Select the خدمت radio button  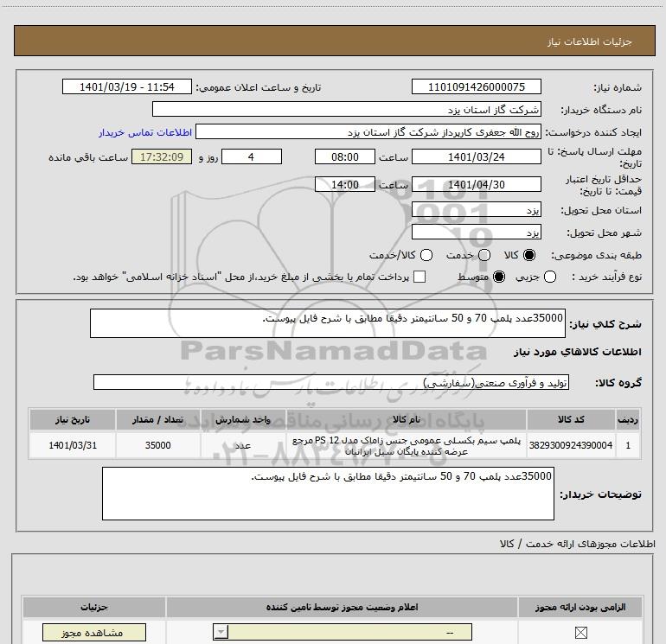pyautogui.click(x=484, y=255)
